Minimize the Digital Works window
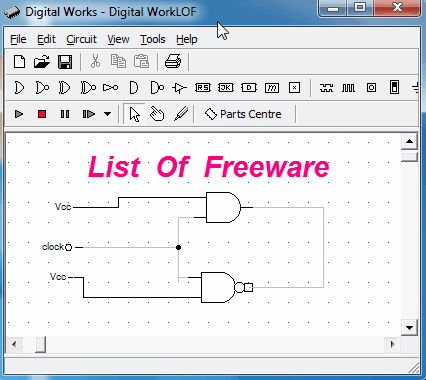 pos(333,8)
